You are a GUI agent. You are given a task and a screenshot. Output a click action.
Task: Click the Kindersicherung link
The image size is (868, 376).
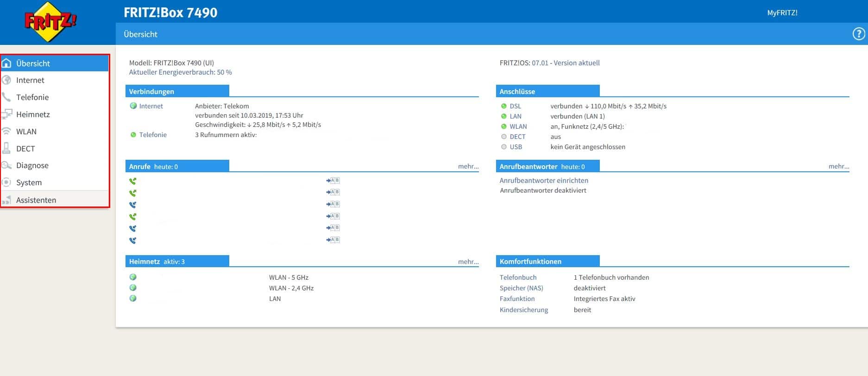point(523,310)
